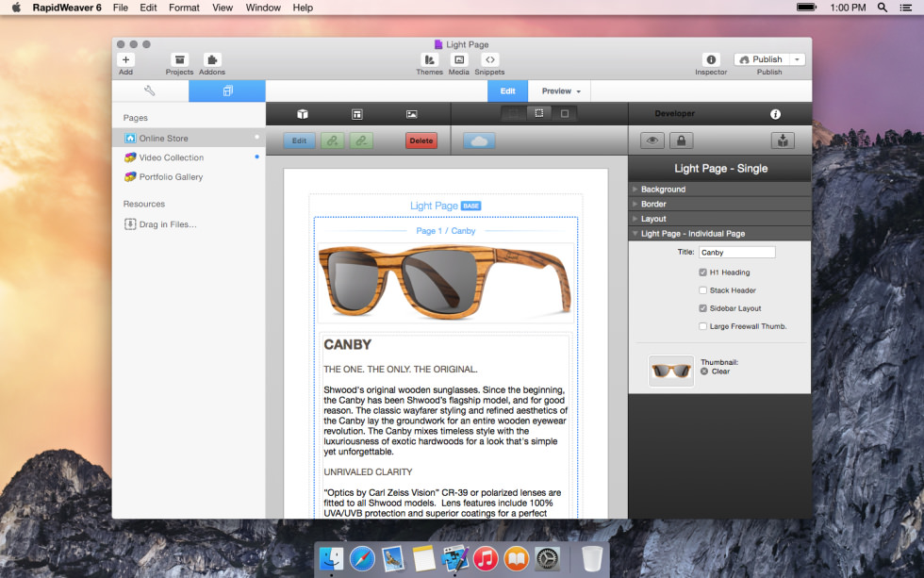
Task: Select the leftmost dark view mode button
Action: [x=514, y=113]
